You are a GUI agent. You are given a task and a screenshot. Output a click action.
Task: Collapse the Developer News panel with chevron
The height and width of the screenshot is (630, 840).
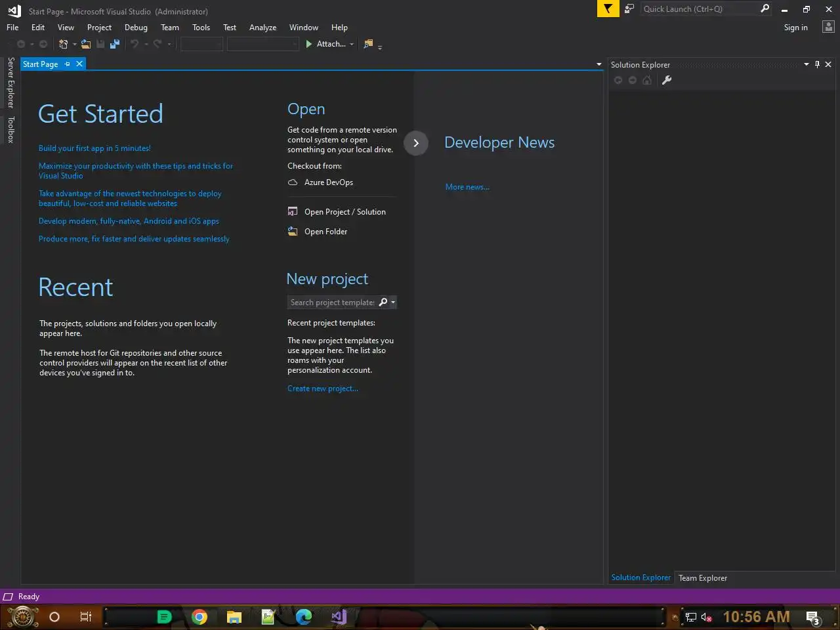coord(416,143)
